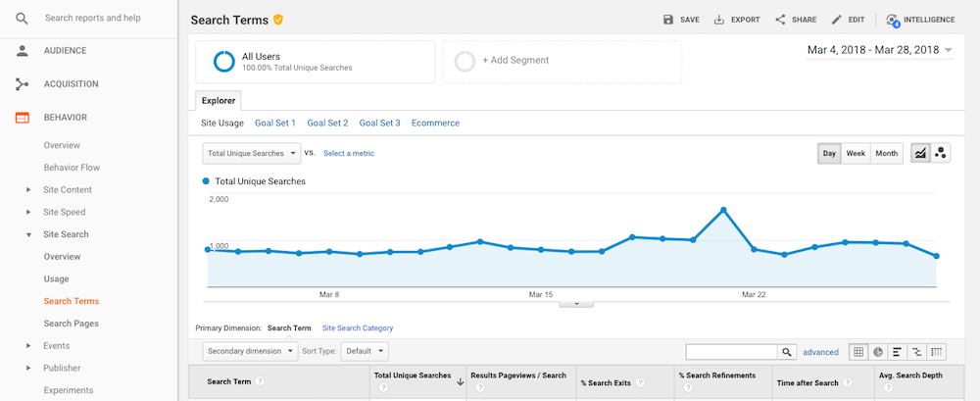Open the Site Search Overview report
Viewport: 980px width, 401px height.
coord(62,257)
